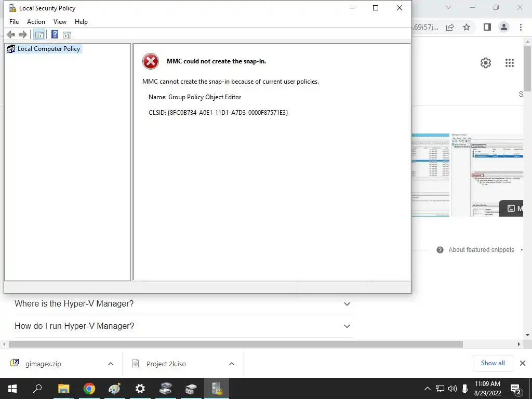The width and height of the screenshot is (532, 399).
Task: Click the microphone tray icon
Action: [x=465, y=389]
